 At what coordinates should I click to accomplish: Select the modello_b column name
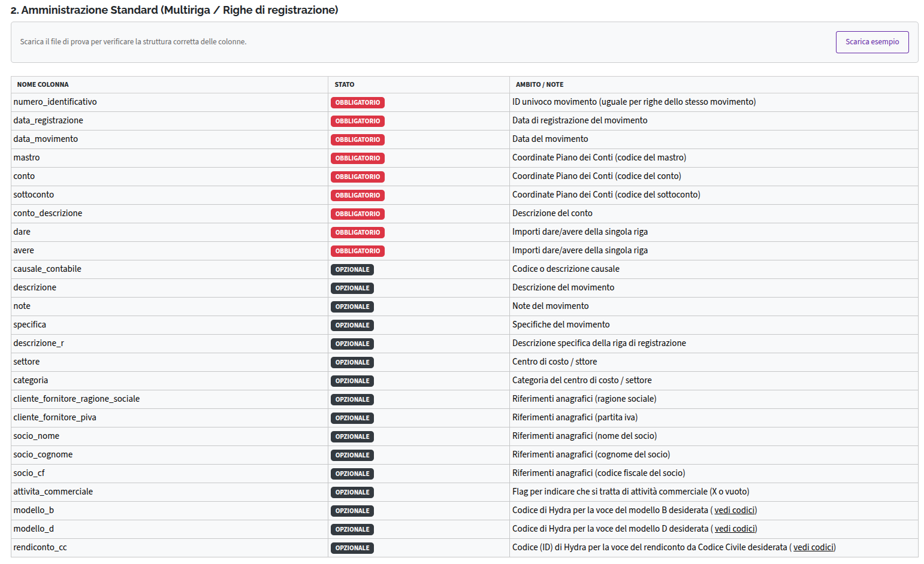pos(34,510)
